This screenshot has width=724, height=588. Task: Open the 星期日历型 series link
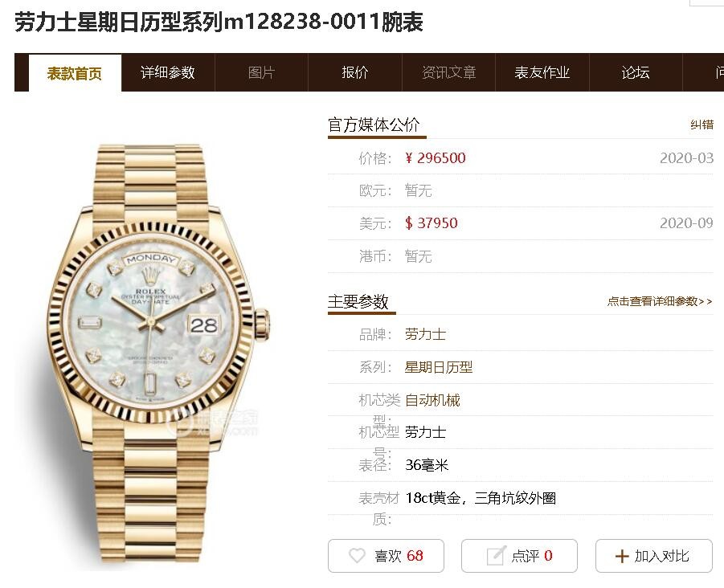438,367
